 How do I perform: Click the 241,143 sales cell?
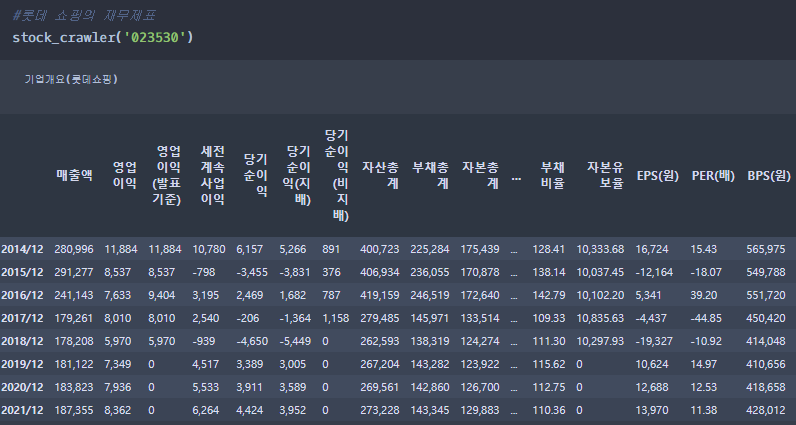74,295
